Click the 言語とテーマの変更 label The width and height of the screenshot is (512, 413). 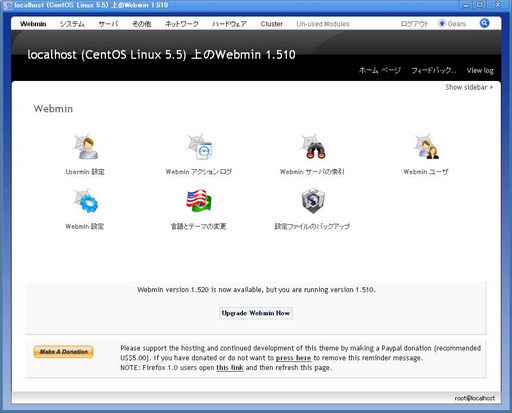pyautogui.click(x=199, y=227)
